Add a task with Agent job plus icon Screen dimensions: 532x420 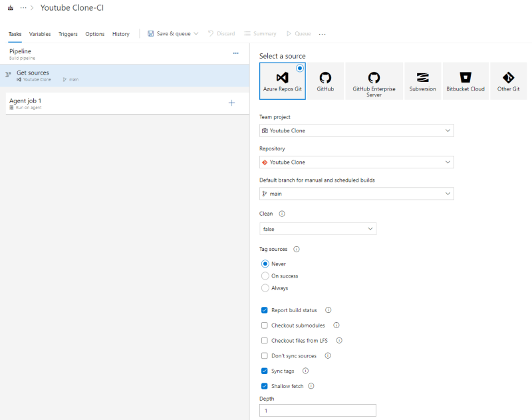click(231, 103)
